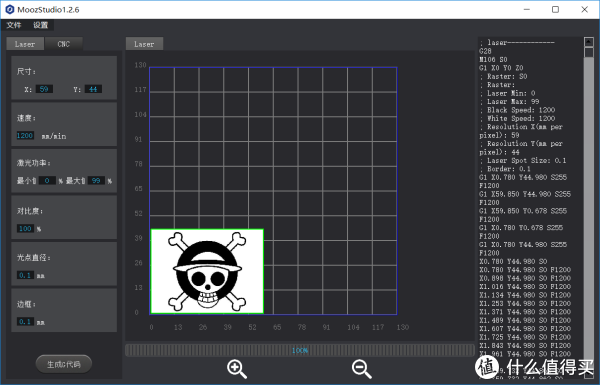Click the speed 1200 input field

(x=25, y=135)
